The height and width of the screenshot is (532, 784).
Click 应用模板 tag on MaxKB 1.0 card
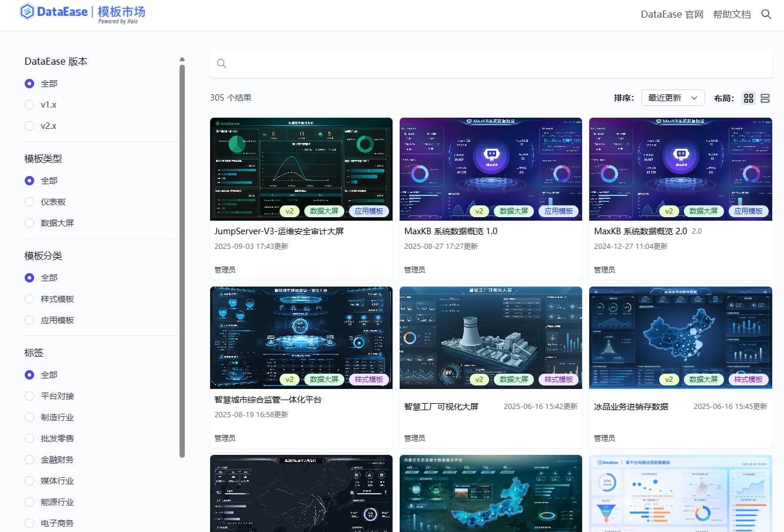tap(558, 211)
